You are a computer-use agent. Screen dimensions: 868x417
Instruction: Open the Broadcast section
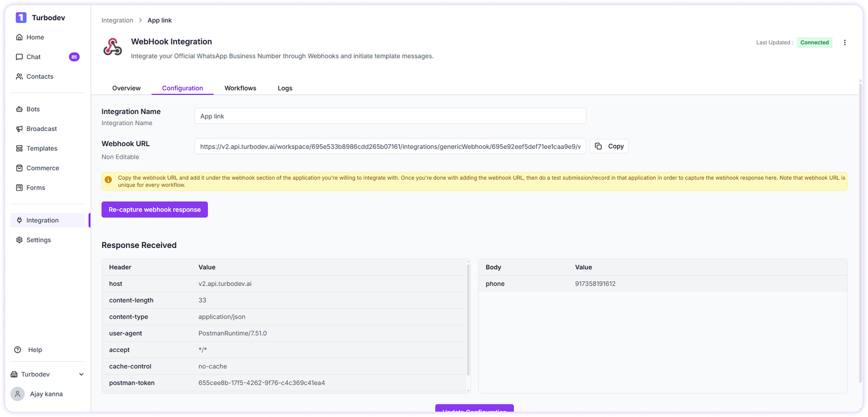[x=41, y=128]
